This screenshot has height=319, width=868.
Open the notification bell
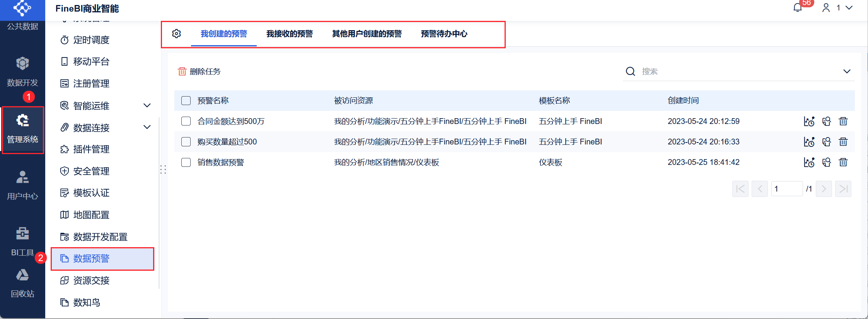pyautogui.click(x=798, y=8)
